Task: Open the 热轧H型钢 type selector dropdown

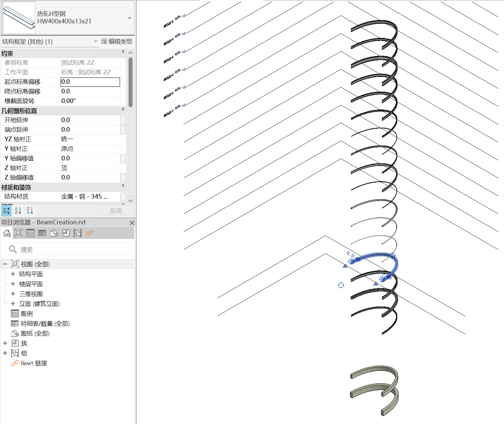Action: point(130,18)
